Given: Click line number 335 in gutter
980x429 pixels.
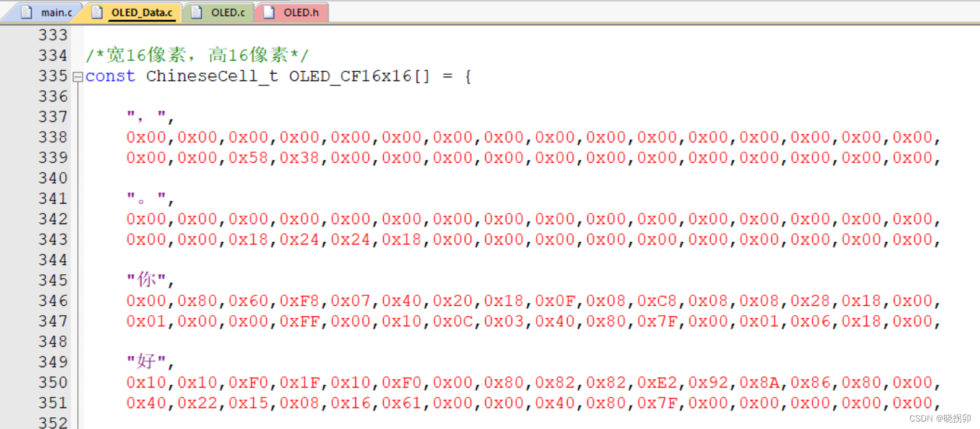Looking at the screenshot, I should point(53,76).
